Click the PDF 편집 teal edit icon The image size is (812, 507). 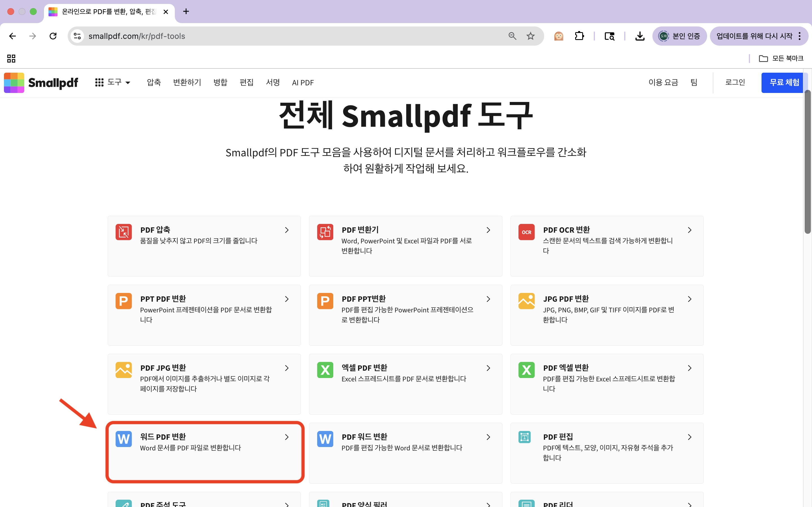pyautogui.click(x=524, y=437)
